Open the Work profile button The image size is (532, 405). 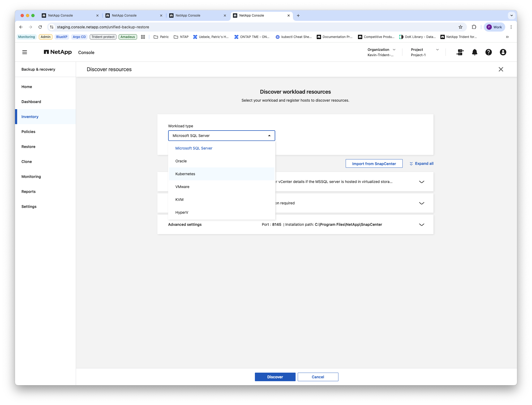coord(494,27)
